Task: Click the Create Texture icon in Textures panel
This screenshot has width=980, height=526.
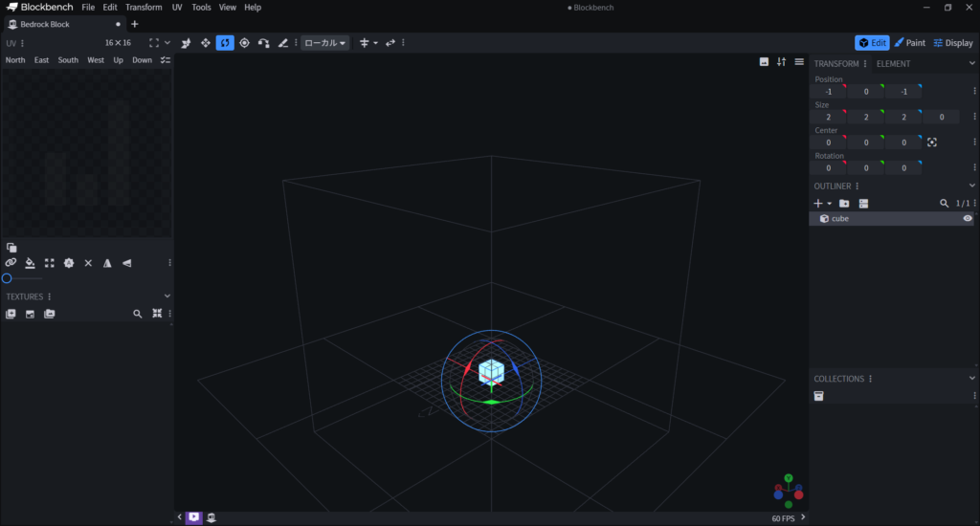Action: [x=30, y=314]
